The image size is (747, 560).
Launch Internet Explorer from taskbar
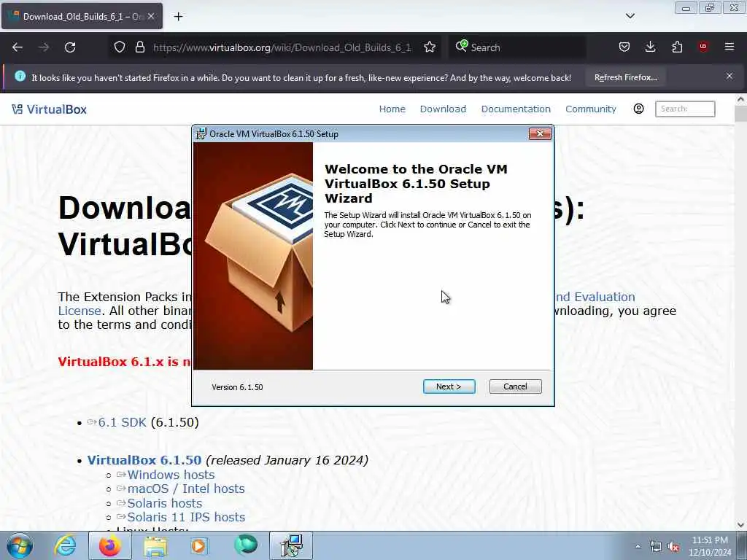tap(65, 545)
